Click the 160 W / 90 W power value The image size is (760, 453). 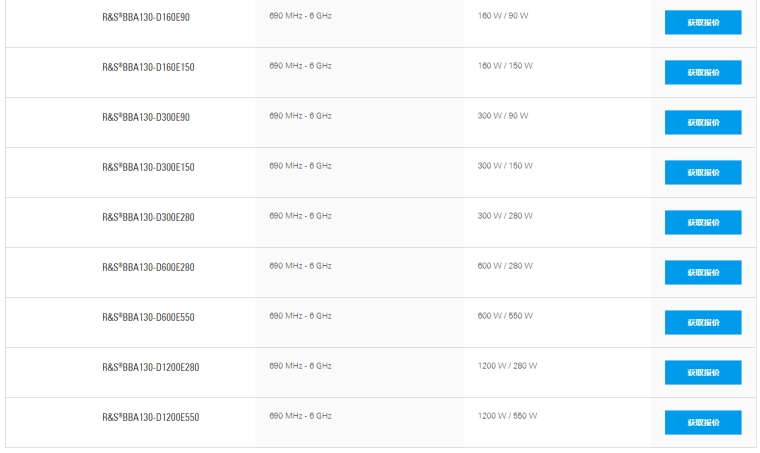tap(503, 16)
